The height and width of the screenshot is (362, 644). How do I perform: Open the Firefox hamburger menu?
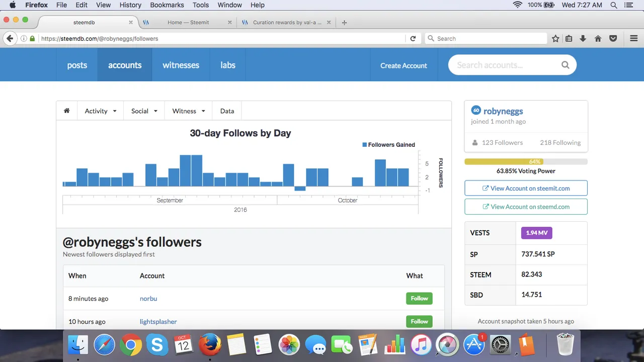pos(634,38)
